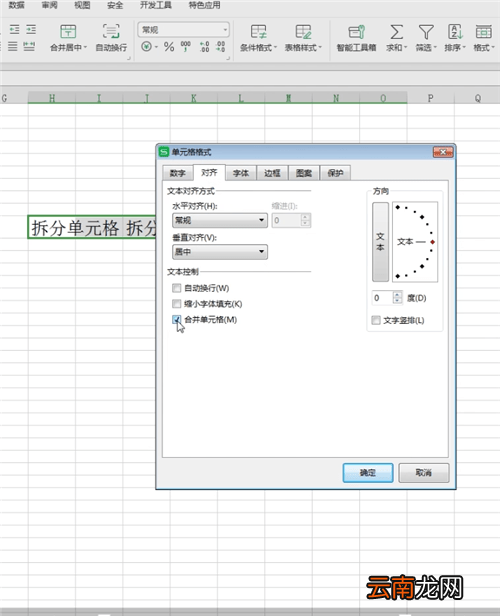Click the Merge and Center (合并居中) icon
Image resolution: width=500 pixels, height=616 pixels.
[68, 31]
